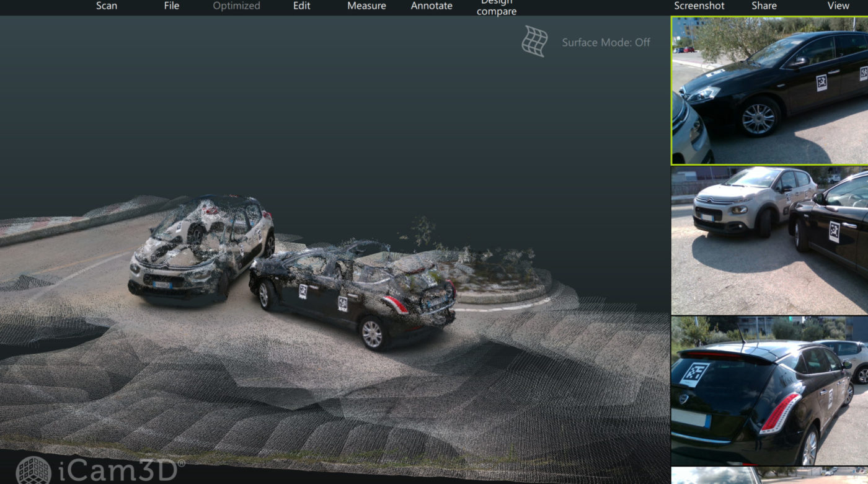
Task: Select the white Citroen front view thumbnail
Action: pos(769,241)
